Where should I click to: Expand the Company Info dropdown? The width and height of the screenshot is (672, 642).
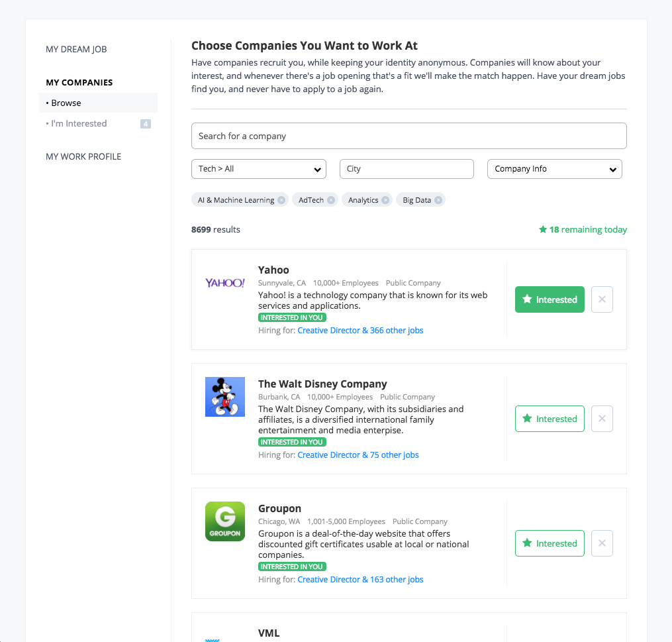pyautogui.click(x=555, y=169)
